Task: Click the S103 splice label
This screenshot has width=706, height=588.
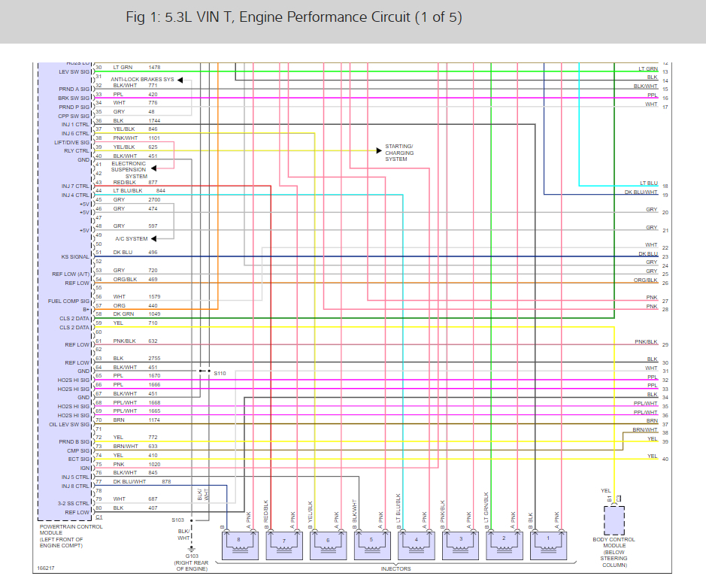Action: point(178,520)
